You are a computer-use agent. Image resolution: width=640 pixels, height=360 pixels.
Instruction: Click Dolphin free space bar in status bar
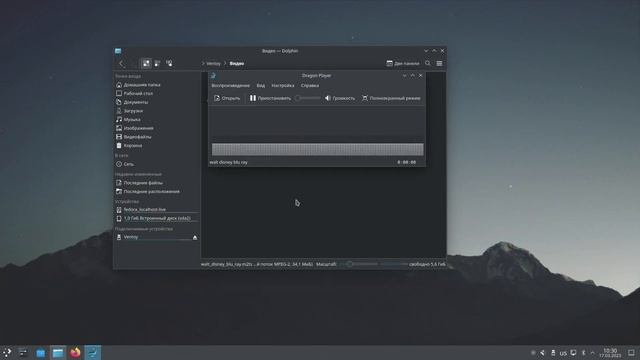tap(394, 264)
